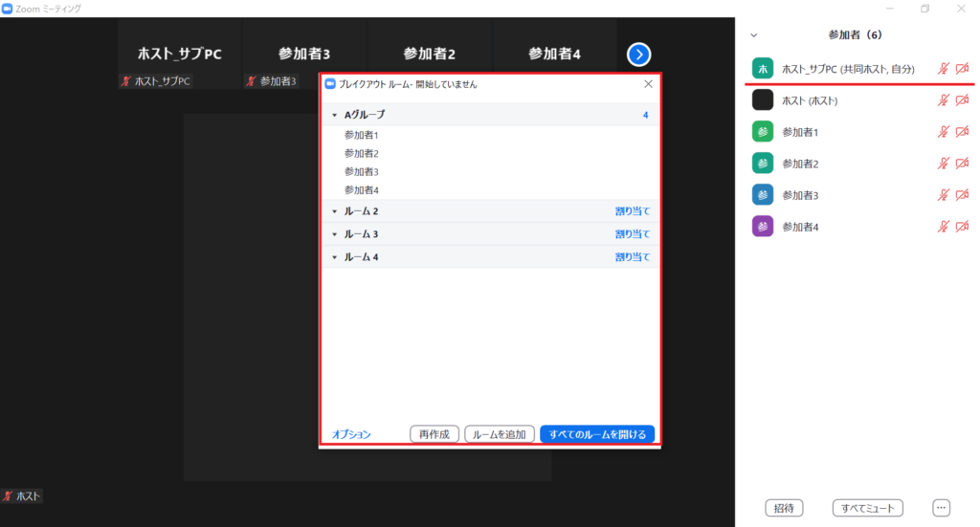
Task: Close the breakout room dialog
Action: pyautogui.click(x=648, y=84)
